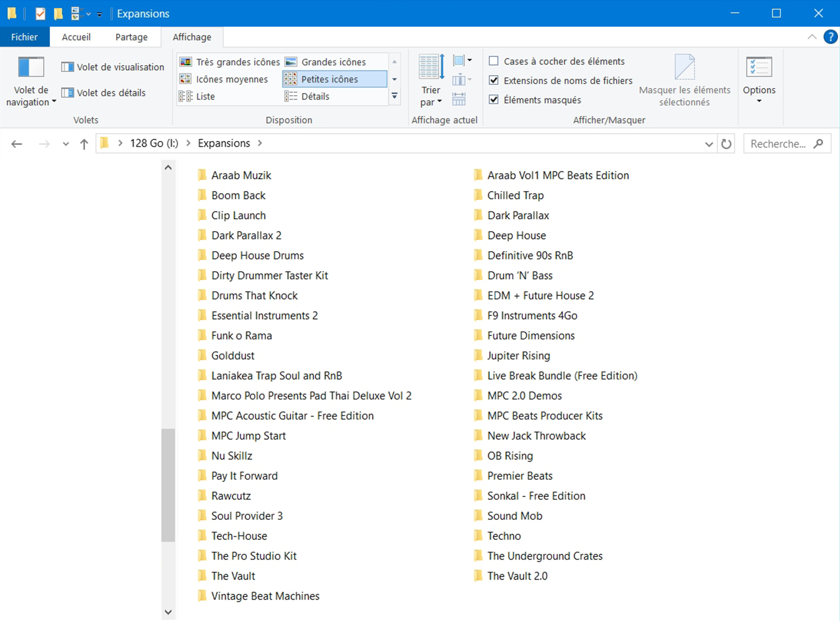Viewport: 840px width, 621px height.
Task: Uncheck Extensions de noms de fichiers
Action: pyautogui.click(x=494, y=80)
